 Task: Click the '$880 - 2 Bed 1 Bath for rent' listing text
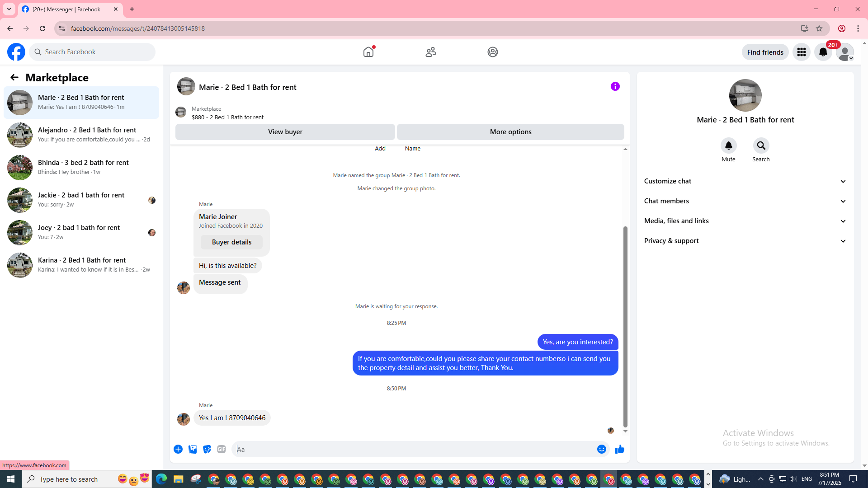pos(227,117)
